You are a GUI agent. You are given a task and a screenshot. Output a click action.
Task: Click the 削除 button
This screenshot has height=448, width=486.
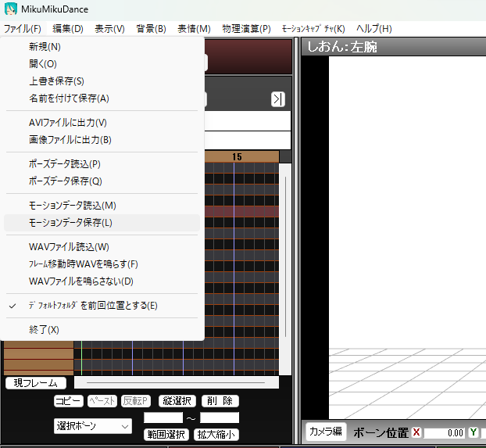coord(220,401)
